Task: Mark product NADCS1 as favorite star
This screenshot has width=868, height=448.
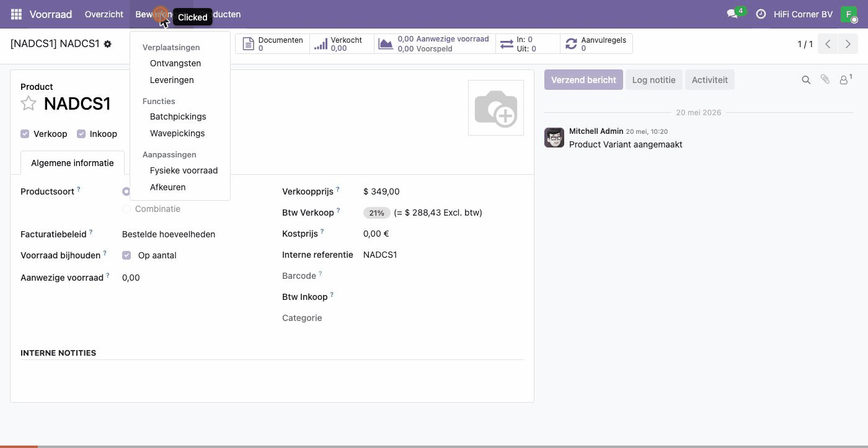Action: pyautogui.click(x=29, y=103)
